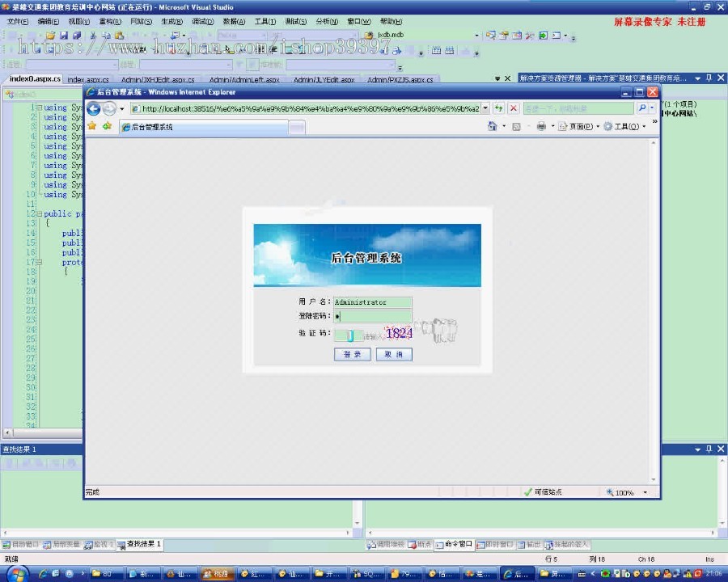
Task: Click the taskbar clock showing 21:06
Action: tap(714, 573)
